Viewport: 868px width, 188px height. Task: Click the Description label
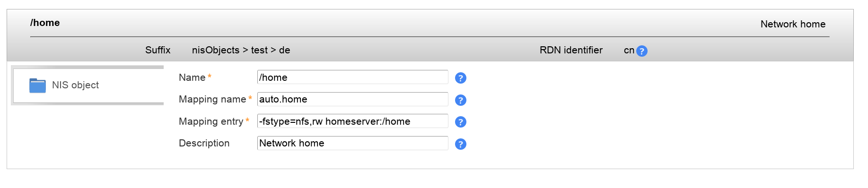(x=204, y=143)
